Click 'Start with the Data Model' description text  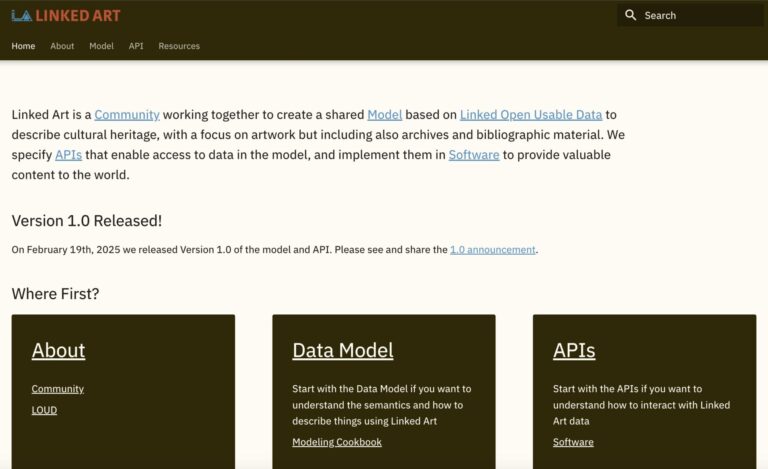(x=382, y=405)
